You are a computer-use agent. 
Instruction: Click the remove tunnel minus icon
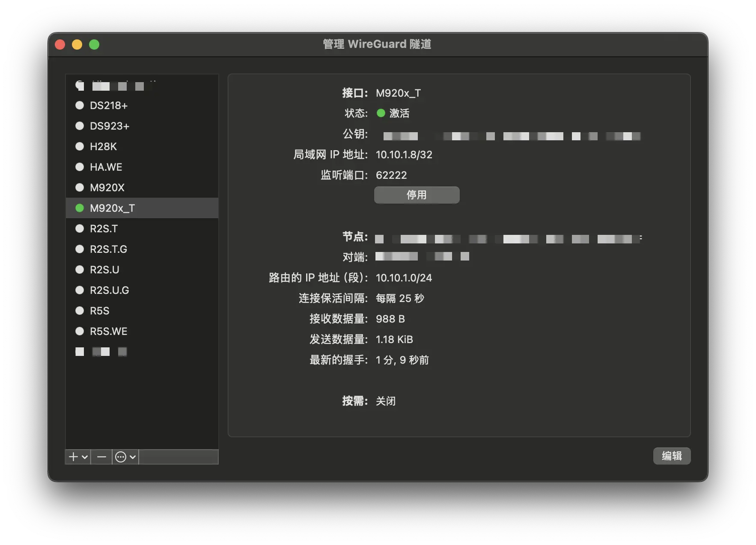(x=101, y=457)
